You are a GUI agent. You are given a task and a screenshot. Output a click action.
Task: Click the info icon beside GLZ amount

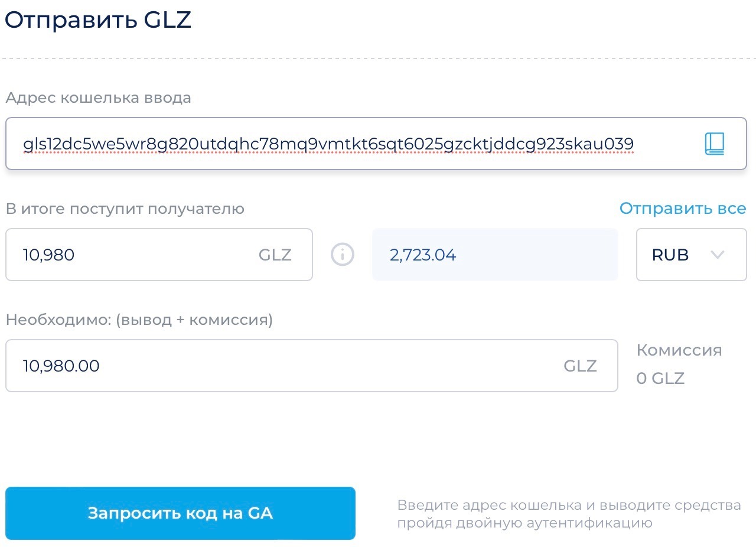tap(343, 255)
